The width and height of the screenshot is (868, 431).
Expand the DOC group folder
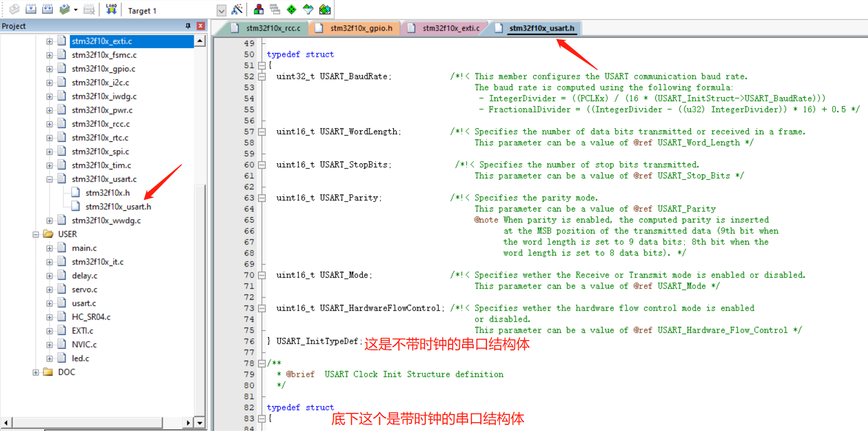[36, 373]
